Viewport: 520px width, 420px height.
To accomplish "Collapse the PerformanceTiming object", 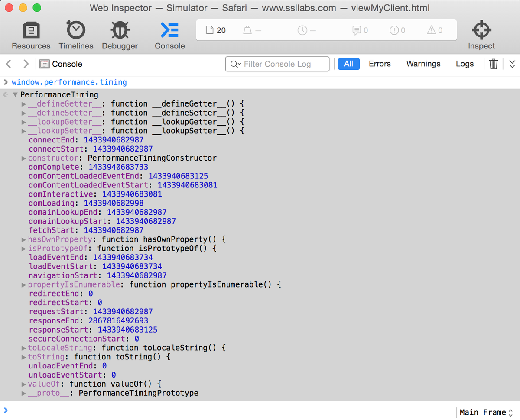I will point(15,95).
